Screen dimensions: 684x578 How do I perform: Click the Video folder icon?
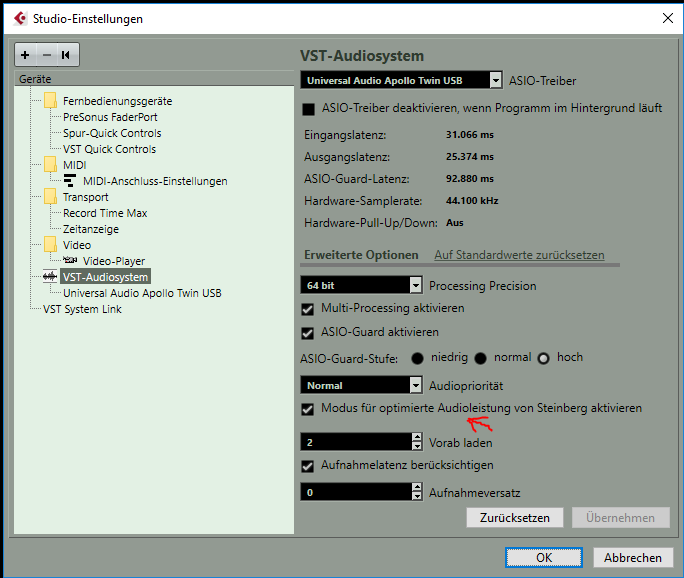[50, 244]
